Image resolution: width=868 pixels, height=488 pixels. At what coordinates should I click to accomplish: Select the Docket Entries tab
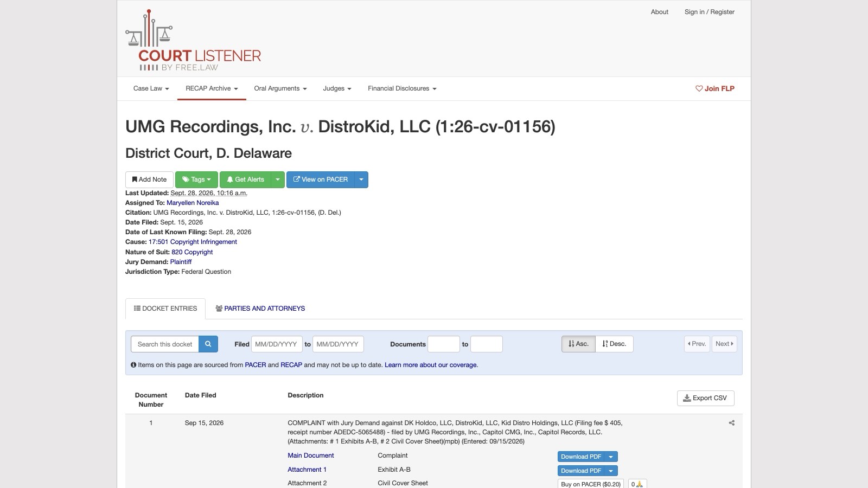[x=165, y=309]
